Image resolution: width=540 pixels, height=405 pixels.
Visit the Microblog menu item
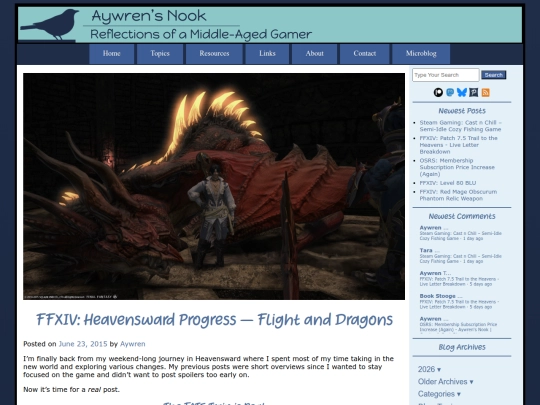[421, 54]
